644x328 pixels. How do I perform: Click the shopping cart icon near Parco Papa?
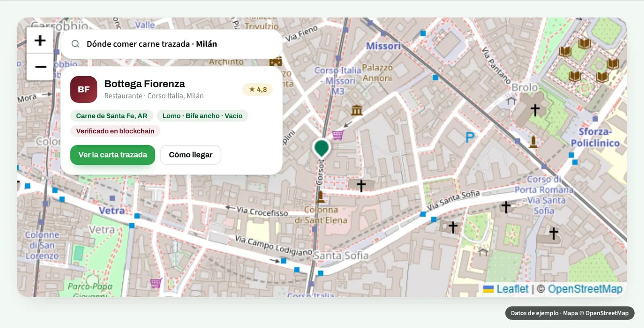[x=156, y=283]
